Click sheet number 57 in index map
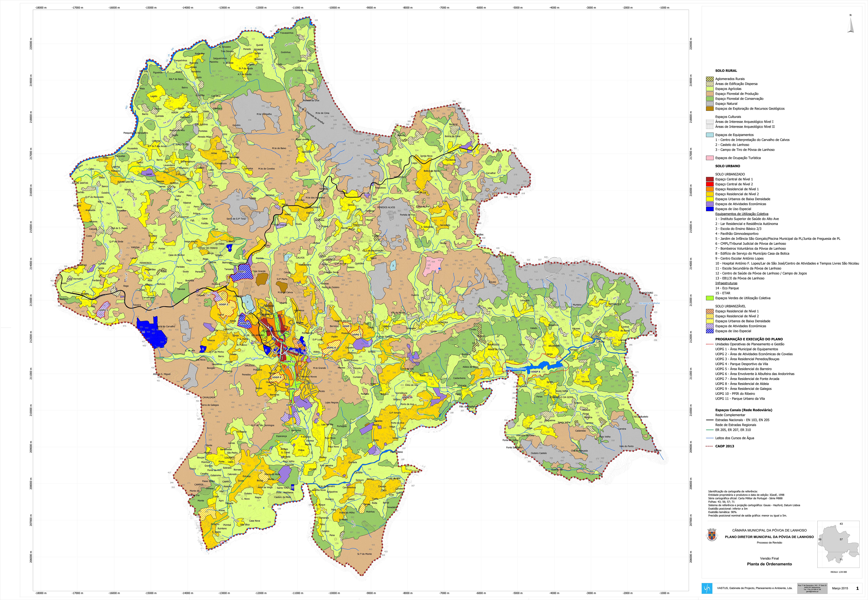Image resolution: width=868 pixels, height=600 pixels. 841,539
